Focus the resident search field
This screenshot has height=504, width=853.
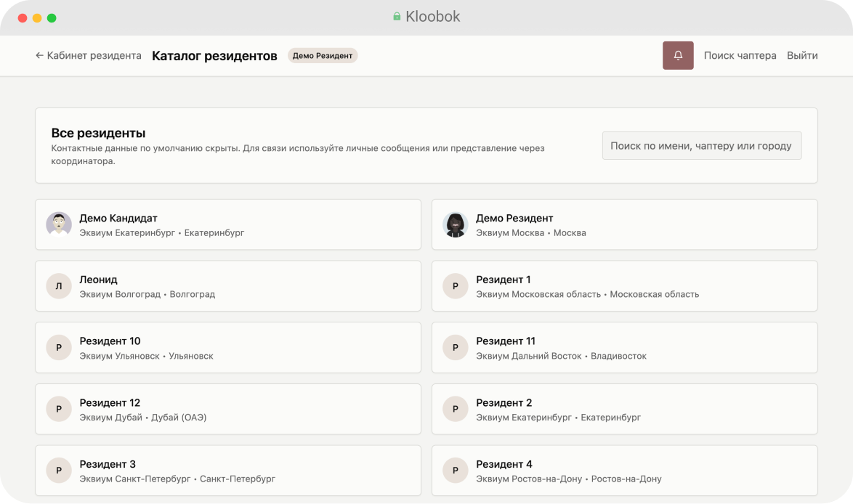(x=701, y=145)
